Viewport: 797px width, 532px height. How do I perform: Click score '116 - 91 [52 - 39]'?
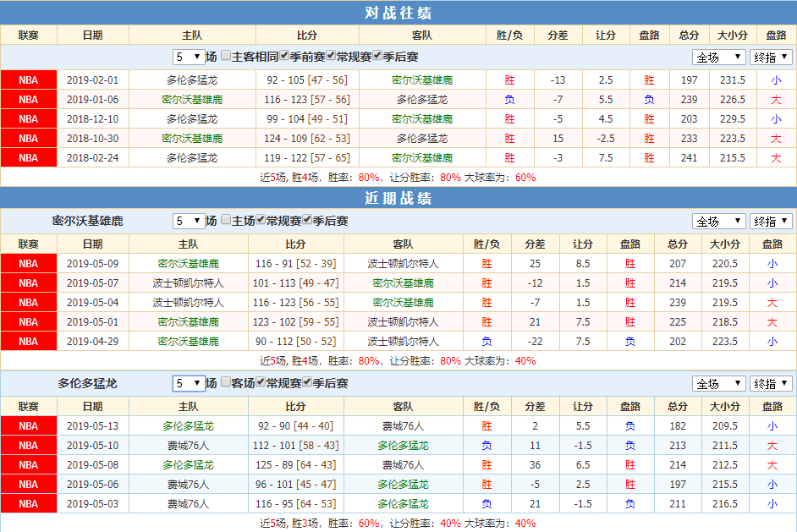296,264
